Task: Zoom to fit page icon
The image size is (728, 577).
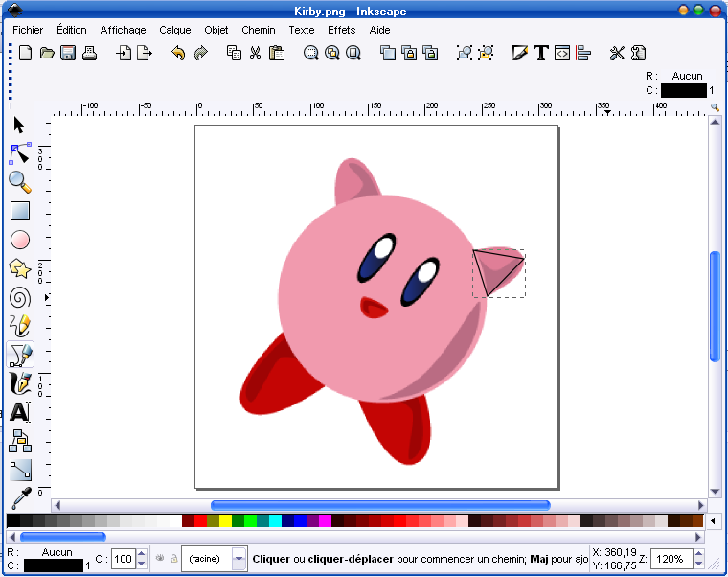Action: 353,53
